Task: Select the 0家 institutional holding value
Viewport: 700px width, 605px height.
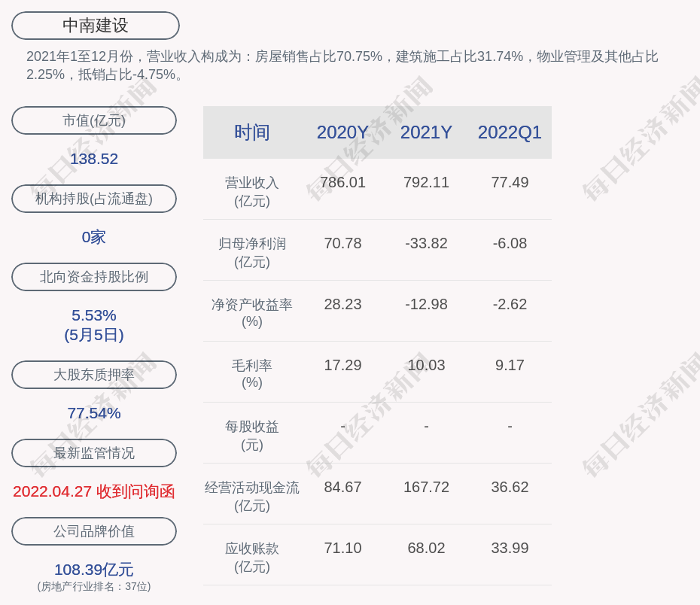Action: coord(94,237)
